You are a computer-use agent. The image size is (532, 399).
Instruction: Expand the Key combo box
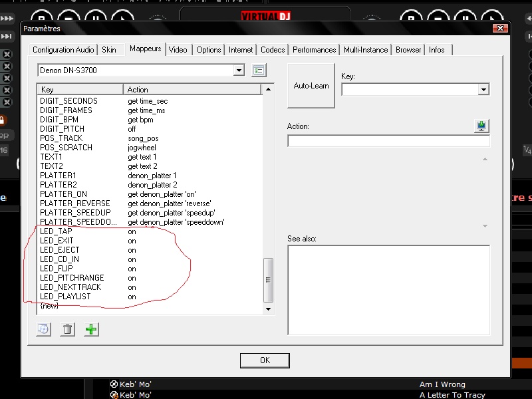click(x=483, y=89)
